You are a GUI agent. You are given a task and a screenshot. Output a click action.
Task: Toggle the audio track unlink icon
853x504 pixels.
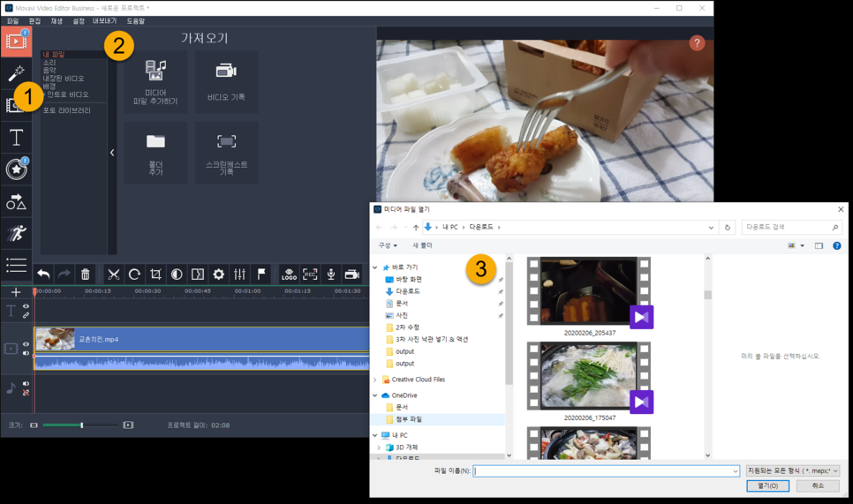pyautogui.click(x=26, y=393)
